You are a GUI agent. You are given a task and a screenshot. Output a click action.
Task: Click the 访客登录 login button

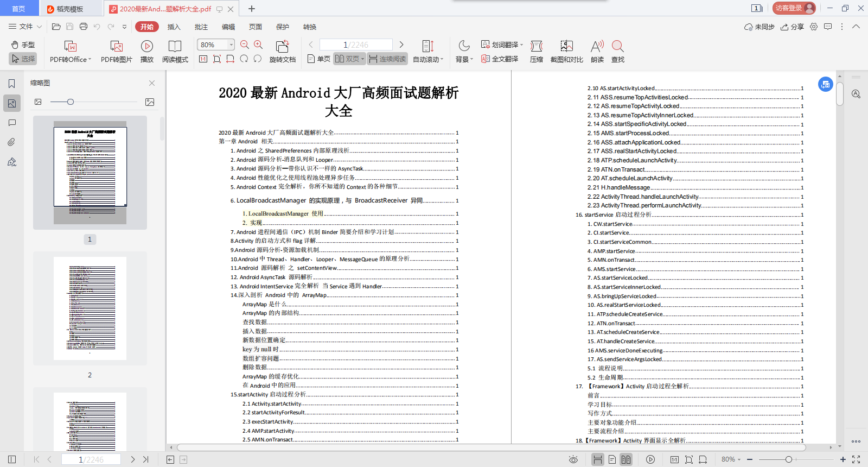(x=794, y=8)
